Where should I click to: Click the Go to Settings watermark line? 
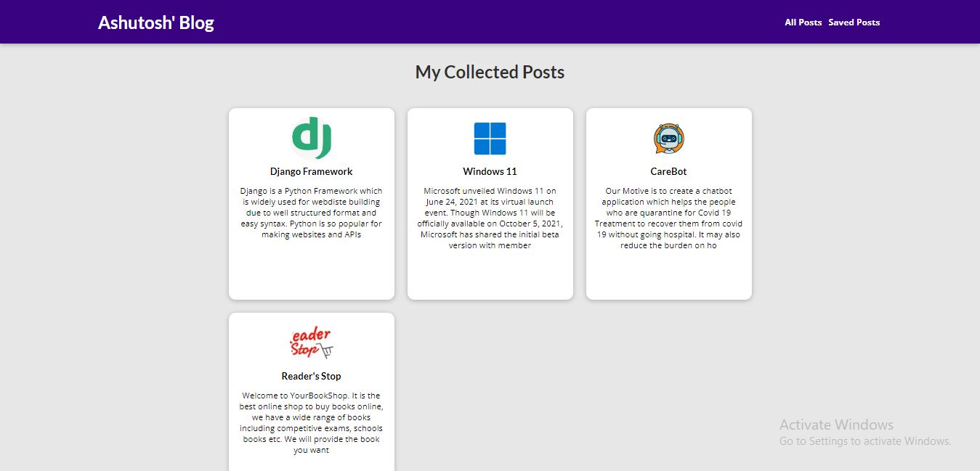(864, 441)
